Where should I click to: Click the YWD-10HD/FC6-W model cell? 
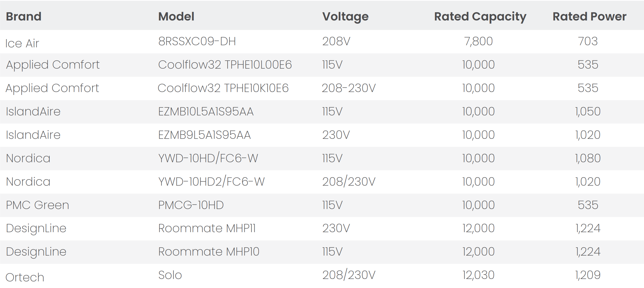point(208,158)
